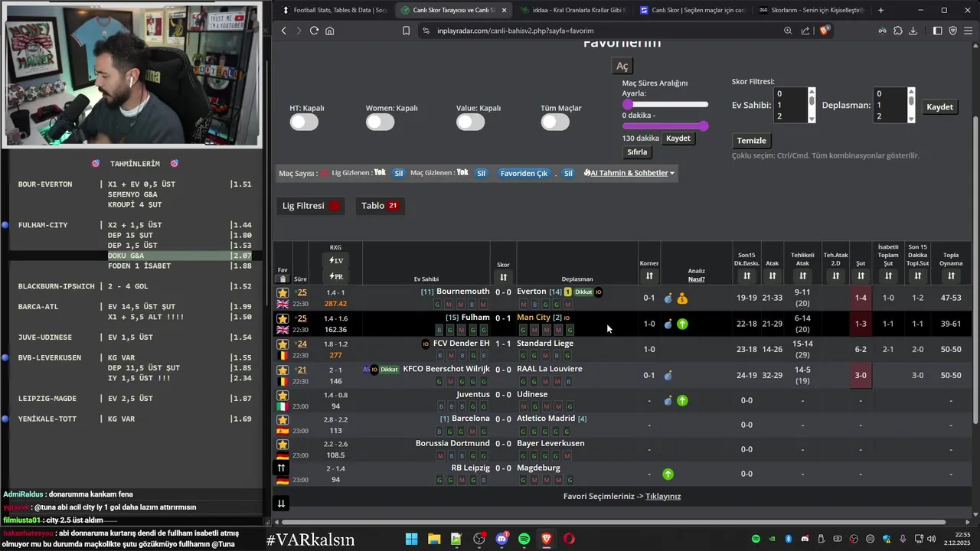980x551 pixels.
Task: Click green up-arrow in Fulham row
Action: [682, 324]
